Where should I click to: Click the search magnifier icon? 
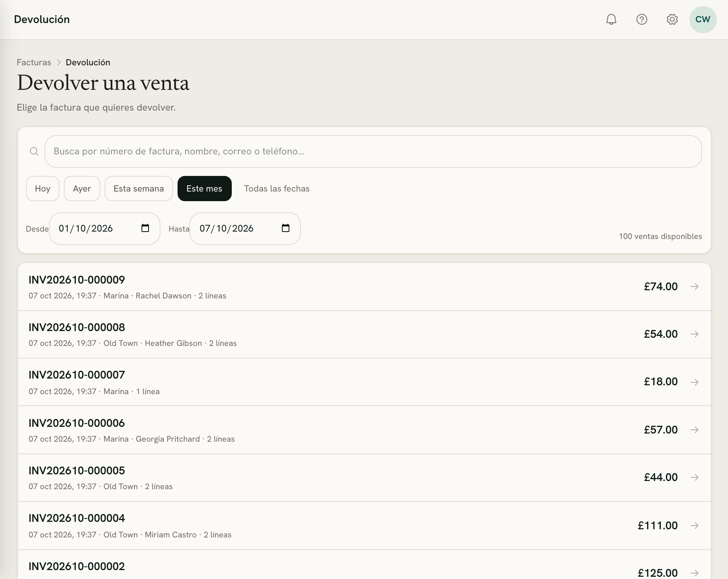(x=34, y=151)
